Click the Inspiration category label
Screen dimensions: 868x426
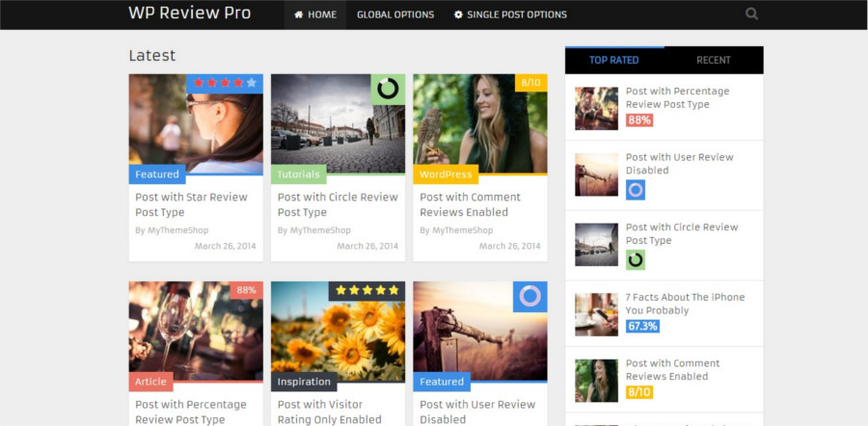[304, 382]
